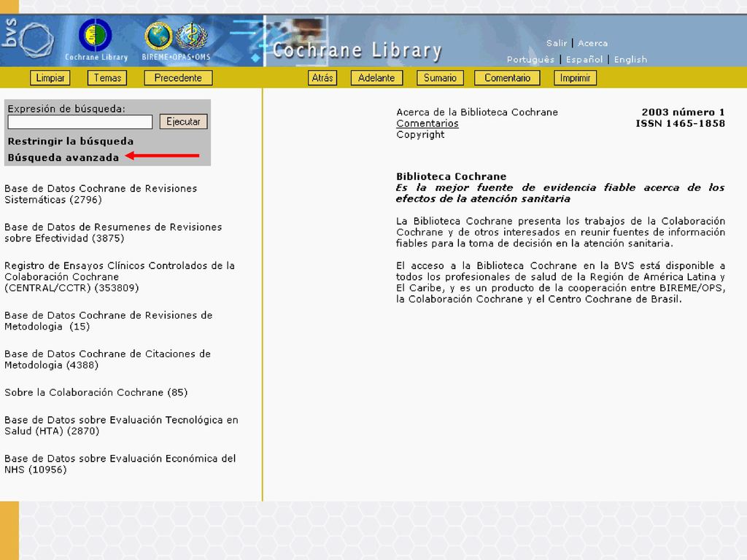Switch language to Português

point(531,60)
